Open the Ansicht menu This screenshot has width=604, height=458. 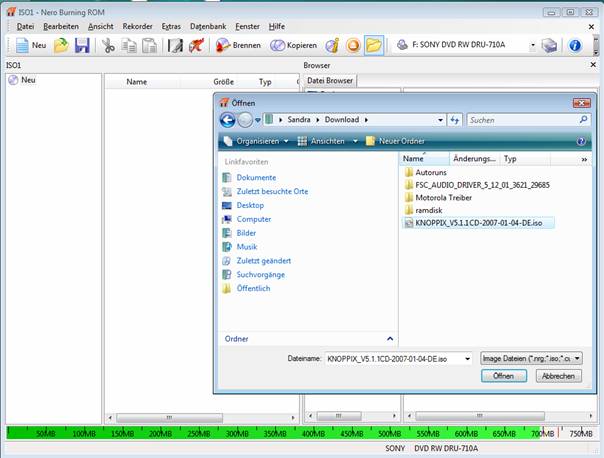(x=101, y=27)
